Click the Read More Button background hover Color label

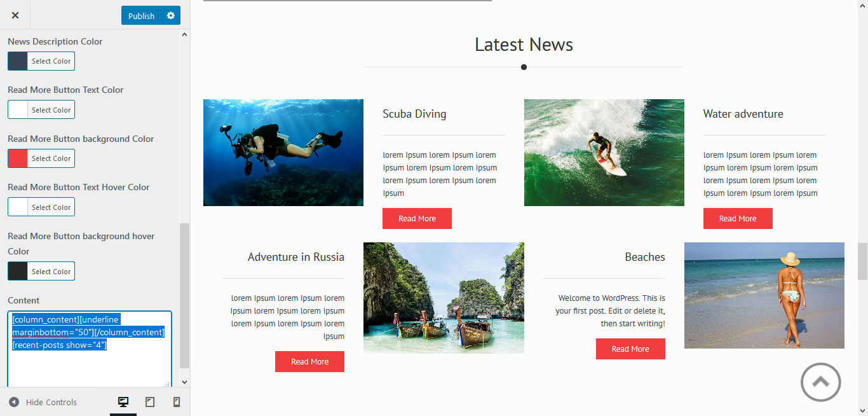81,244
